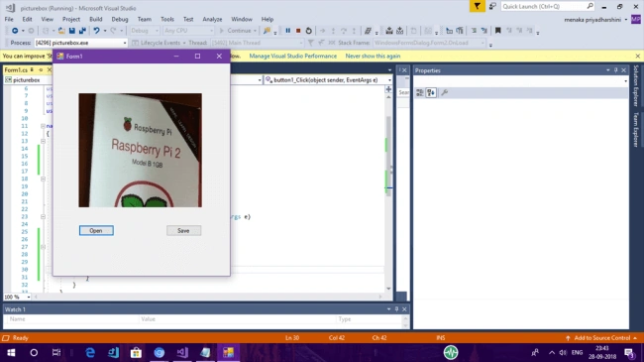The height and width of the screenshot is (362, 644).
Task: Open Microsoft Store from the taskbar
Action: [136, 352]
